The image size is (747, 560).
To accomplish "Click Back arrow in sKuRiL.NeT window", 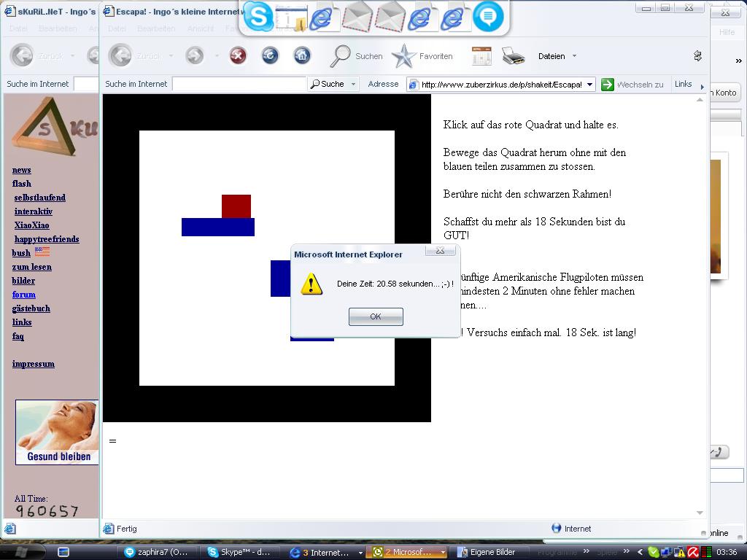I will tap(22, 55).
